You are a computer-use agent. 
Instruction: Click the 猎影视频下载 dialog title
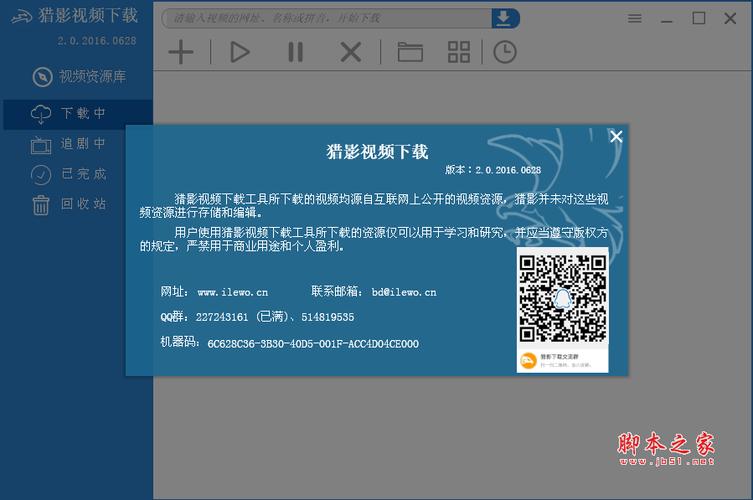pyautogui.click(x=377, y=152)
